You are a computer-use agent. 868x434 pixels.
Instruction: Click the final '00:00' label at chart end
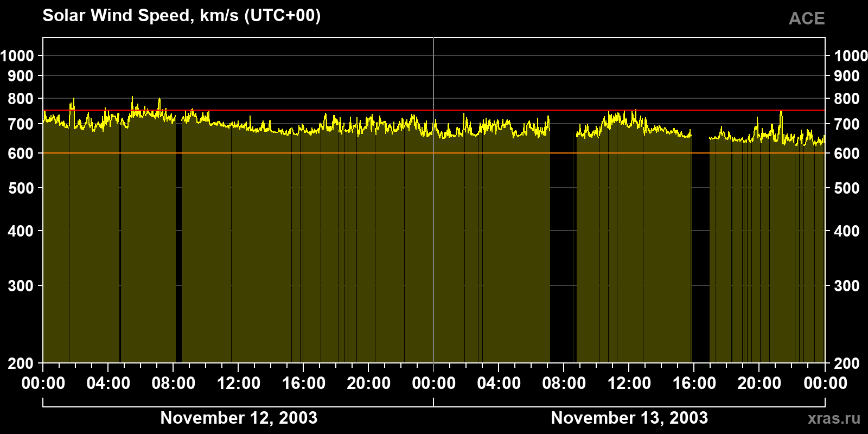tap(825, 384)
